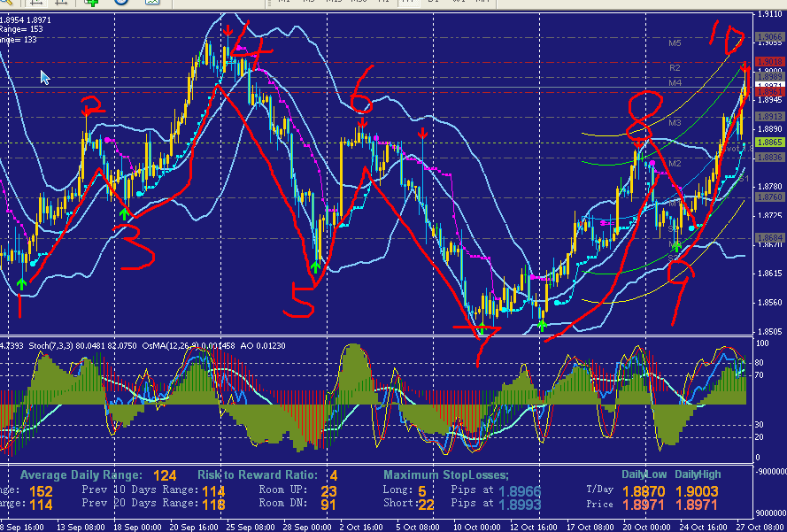Click green up arrow above handwritten 5
This screenshot has width=787, height=532.
point(316,266)
